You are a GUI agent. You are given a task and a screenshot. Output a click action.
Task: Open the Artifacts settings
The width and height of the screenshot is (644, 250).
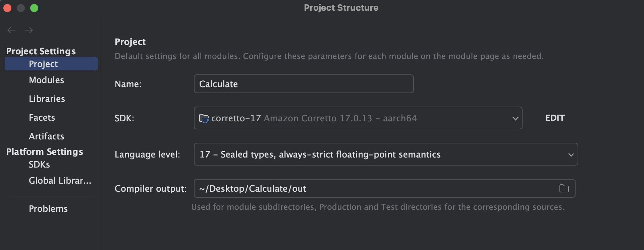pyautogui.click(x=46, y=136)
